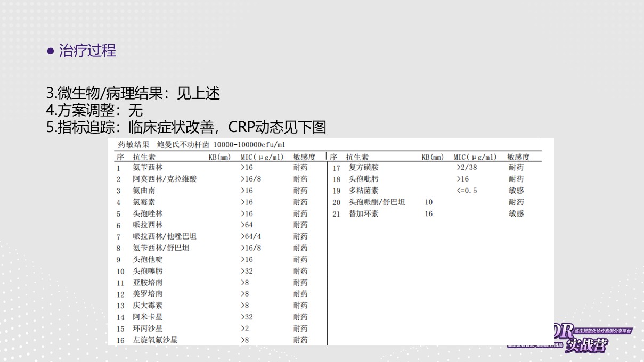Viewport: 644px width, 362px height.
Task: Select the 阿莫西林/克拉维酸 antibiotic entry
Action: pyautogui.click(x=165, y=179)
